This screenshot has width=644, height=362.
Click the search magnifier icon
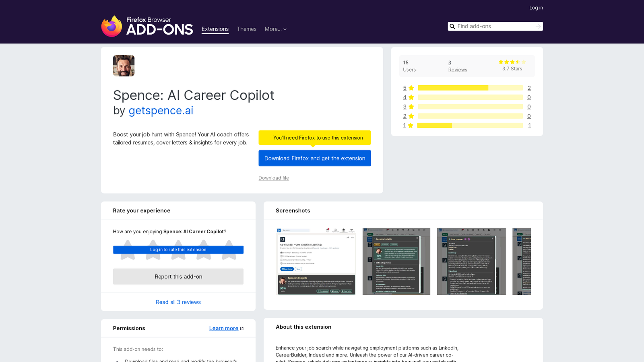[452, 27]
